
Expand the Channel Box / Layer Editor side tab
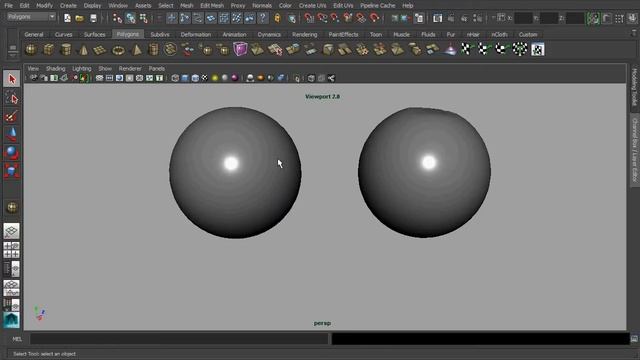pos(635,150)
